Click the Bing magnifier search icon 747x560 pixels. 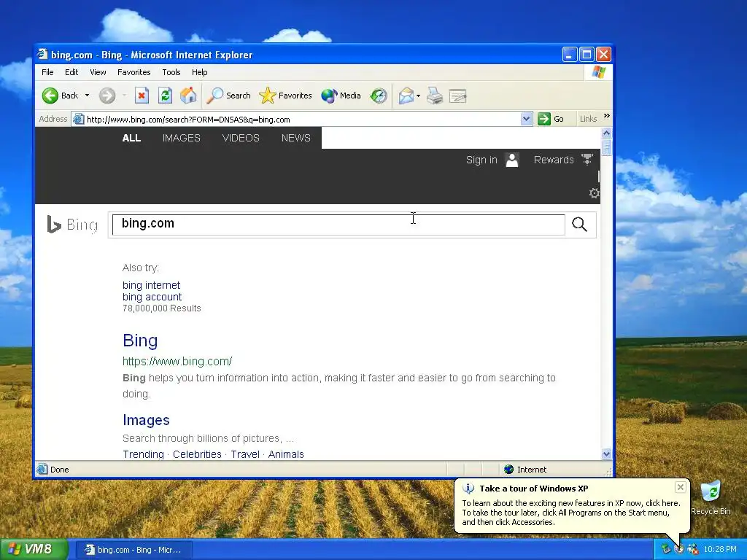(579, 225)
